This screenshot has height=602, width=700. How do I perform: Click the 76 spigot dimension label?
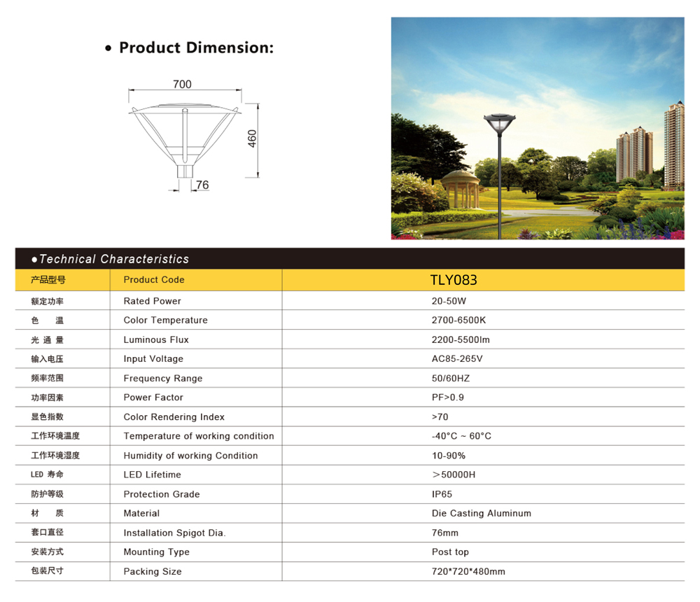202,185
